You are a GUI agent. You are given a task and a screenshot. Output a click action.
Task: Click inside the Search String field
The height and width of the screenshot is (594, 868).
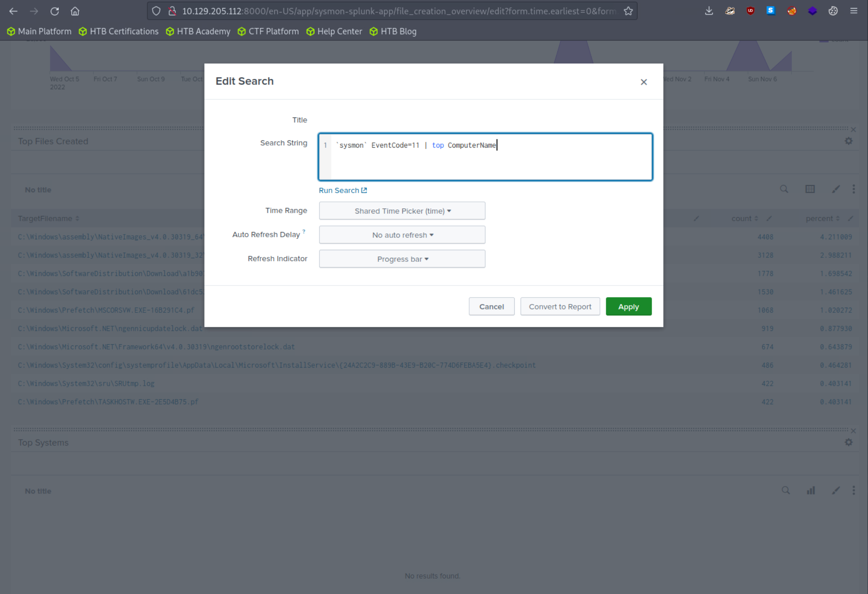[x=485, y=157]
